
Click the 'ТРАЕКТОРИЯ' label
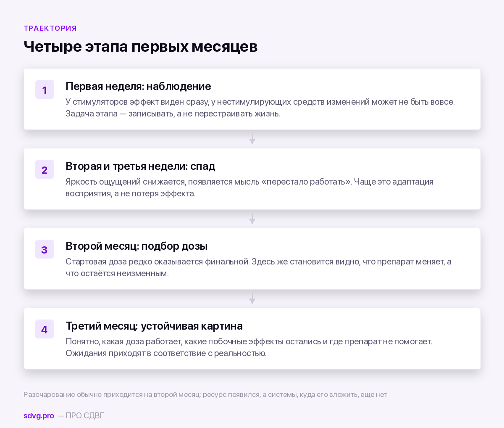50,28
